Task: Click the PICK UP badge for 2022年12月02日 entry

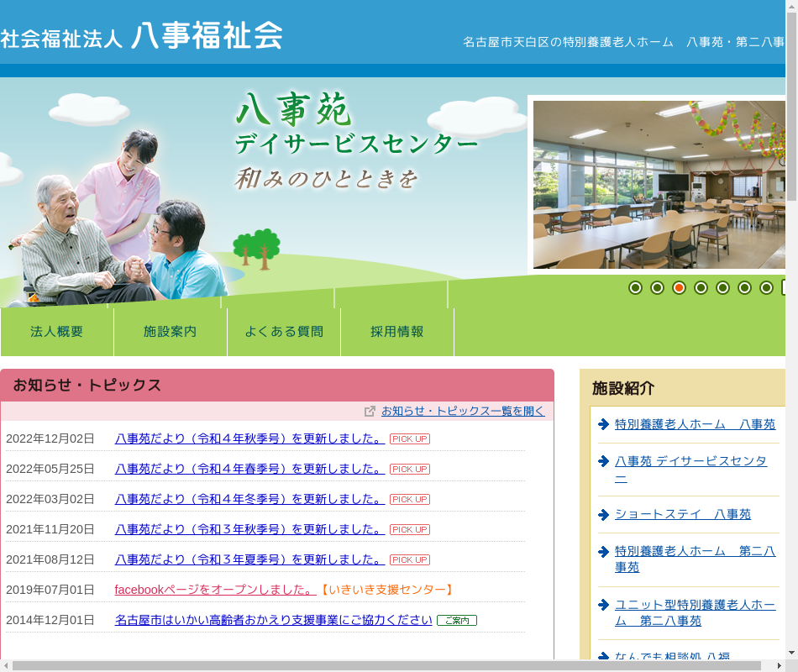Action: 409,438
